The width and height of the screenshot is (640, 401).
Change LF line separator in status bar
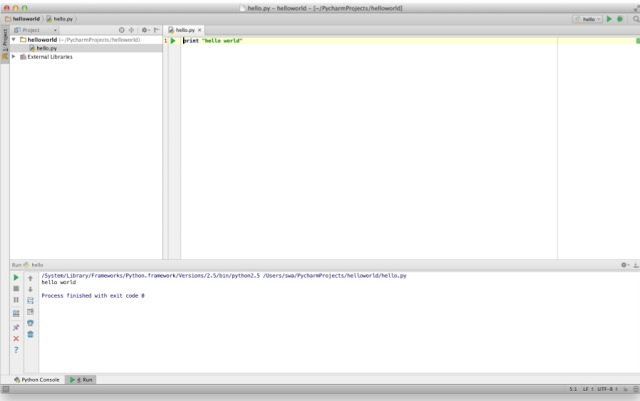(588, 389)
